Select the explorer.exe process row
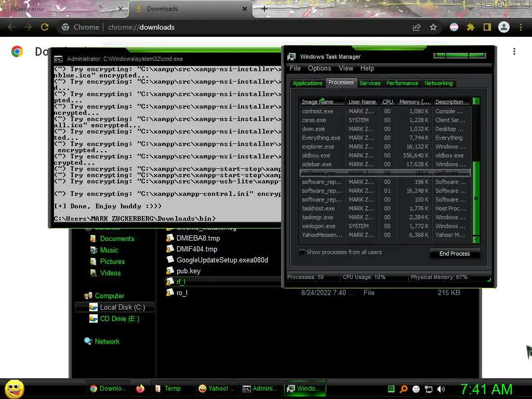532x399 pixels. (385, 147)
